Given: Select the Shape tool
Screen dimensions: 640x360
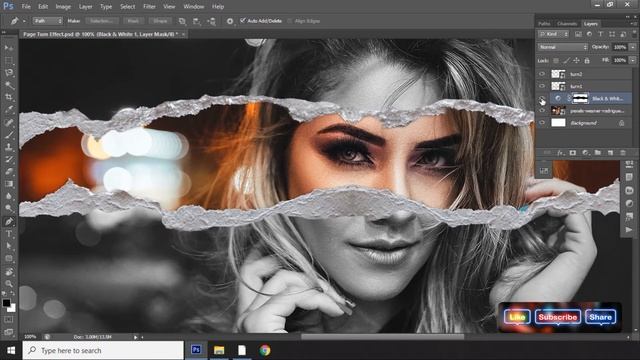Looking at the screenshot, I should point(9,258).
